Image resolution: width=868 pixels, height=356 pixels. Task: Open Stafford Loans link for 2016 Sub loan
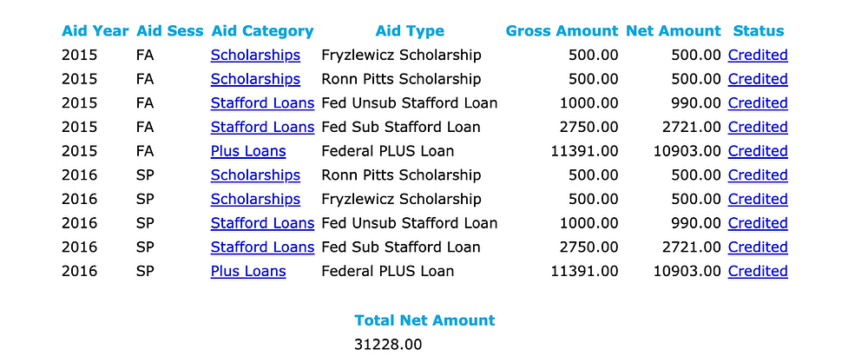pyautogui.click(x=262, y=247)
